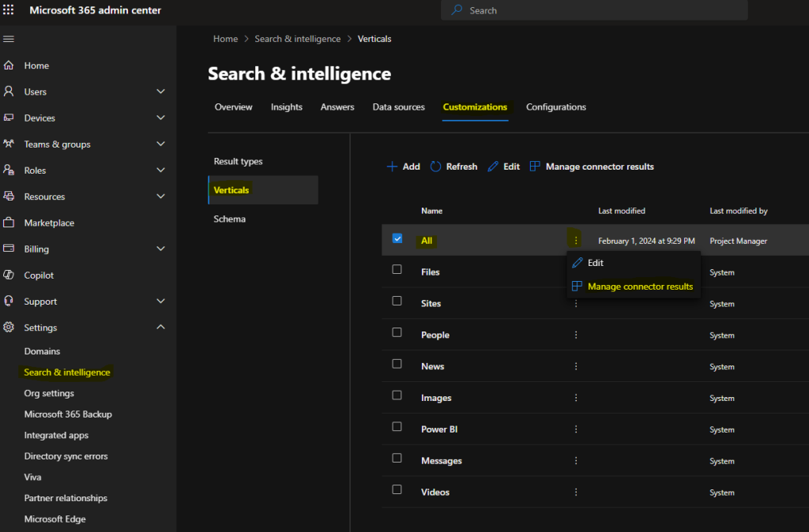Check the Files vertical checkbox

click(x=397, y=270)
